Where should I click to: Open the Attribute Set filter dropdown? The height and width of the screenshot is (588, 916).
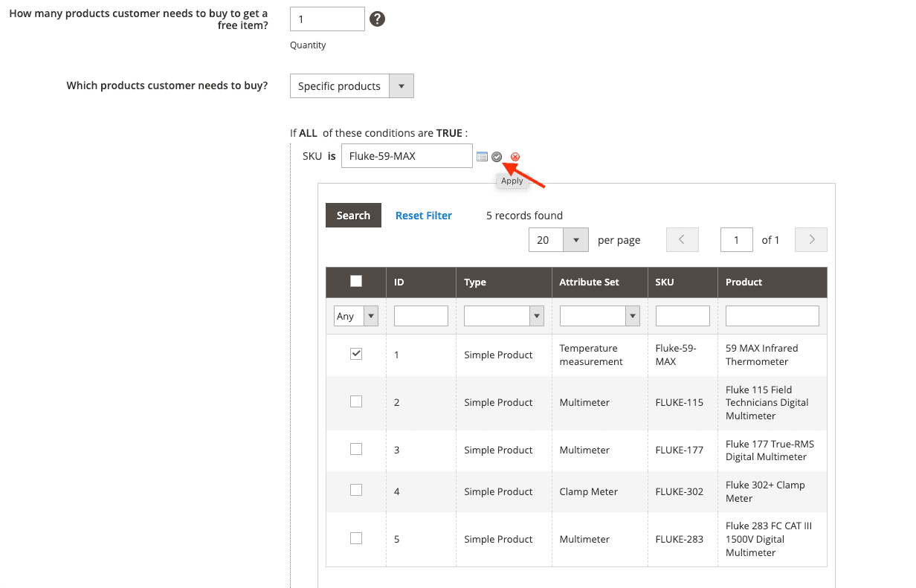point(600,316)
